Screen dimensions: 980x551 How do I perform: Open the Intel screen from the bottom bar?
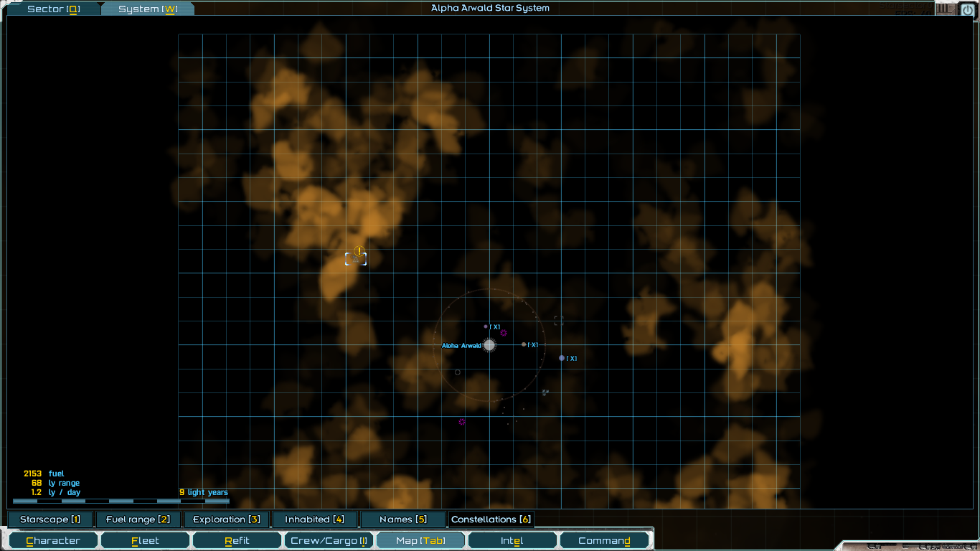(x=512, y=540)
